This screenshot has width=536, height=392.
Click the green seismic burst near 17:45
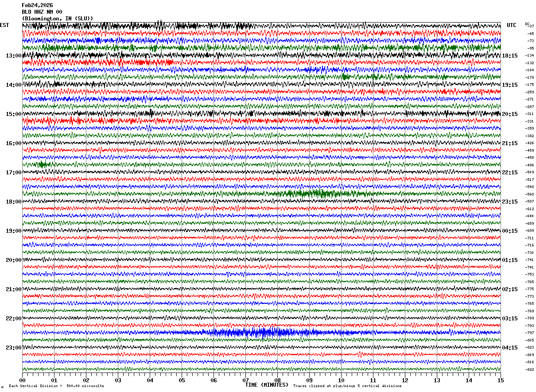tap(310, 193)
